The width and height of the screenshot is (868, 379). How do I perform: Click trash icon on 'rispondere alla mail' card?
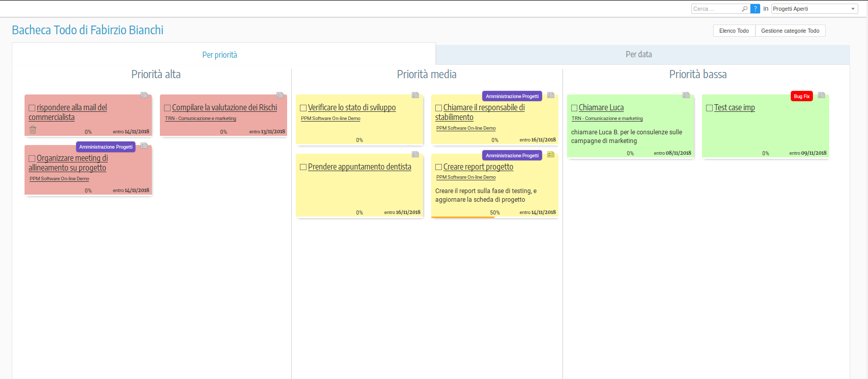pos(33,130)
